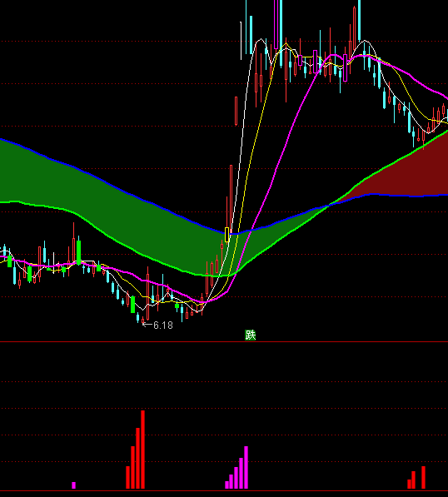Click the arrow pointing to the 6.18 low
The image size is (448, 497).
pos(147,324)
